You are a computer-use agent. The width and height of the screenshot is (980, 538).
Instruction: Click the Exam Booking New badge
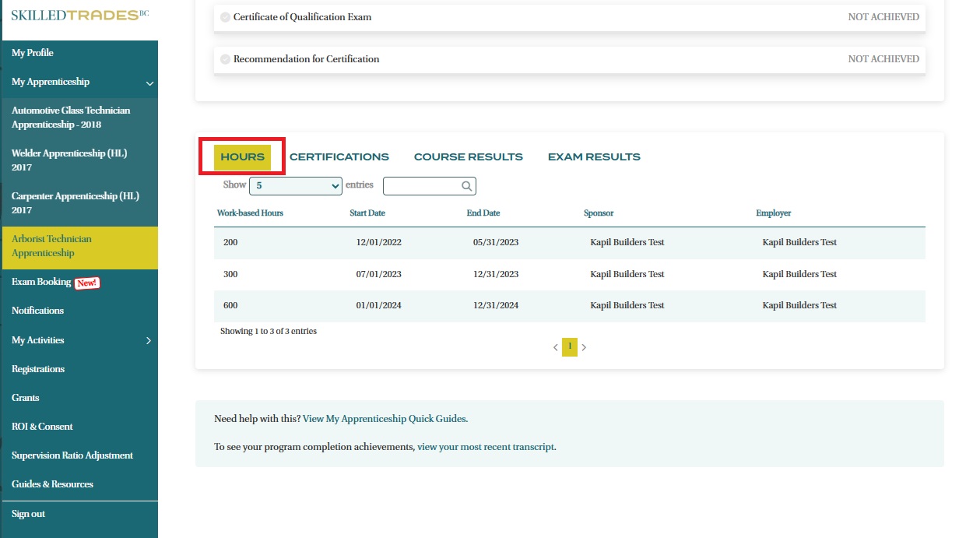click(x=87, y=283)
